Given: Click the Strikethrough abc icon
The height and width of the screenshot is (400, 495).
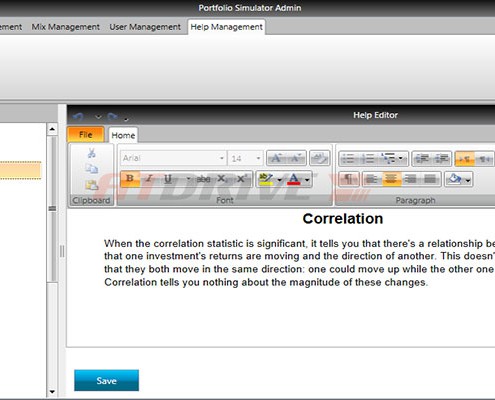Looking at the screenshot, I should (203, 179).
